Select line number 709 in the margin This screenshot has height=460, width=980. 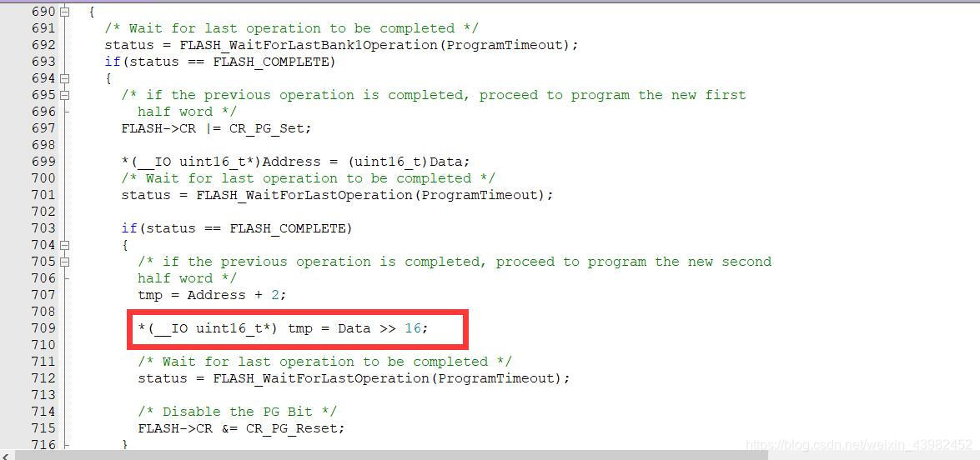pos(43,328)
